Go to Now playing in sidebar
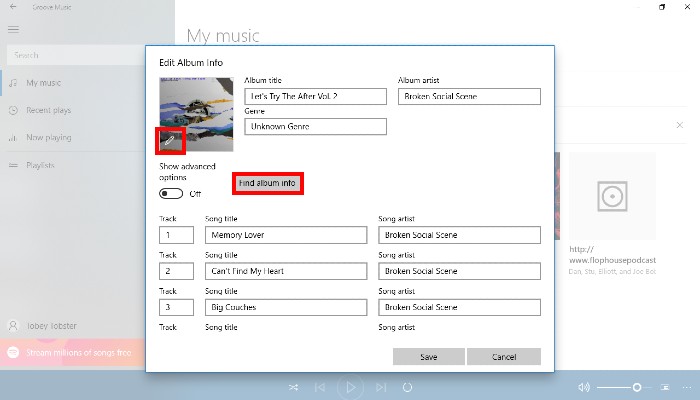Screen dimensions: 700x400 (x=48, y=137)
